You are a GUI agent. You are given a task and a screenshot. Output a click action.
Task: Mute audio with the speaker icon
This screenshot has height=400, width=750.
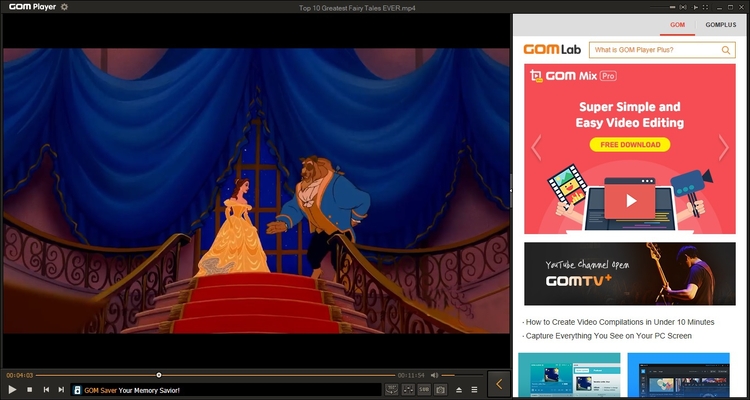(434, 375)
